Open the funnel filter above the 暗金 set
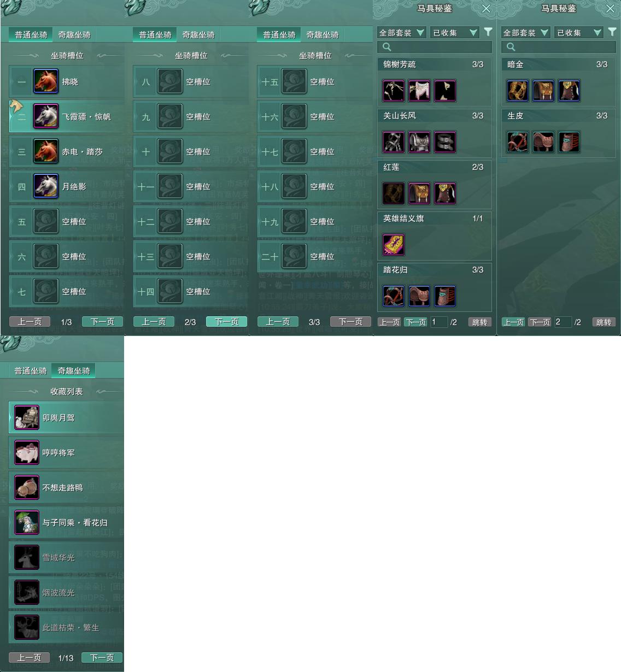Screen dimensions: 621x672 click(x=612, y=32)
